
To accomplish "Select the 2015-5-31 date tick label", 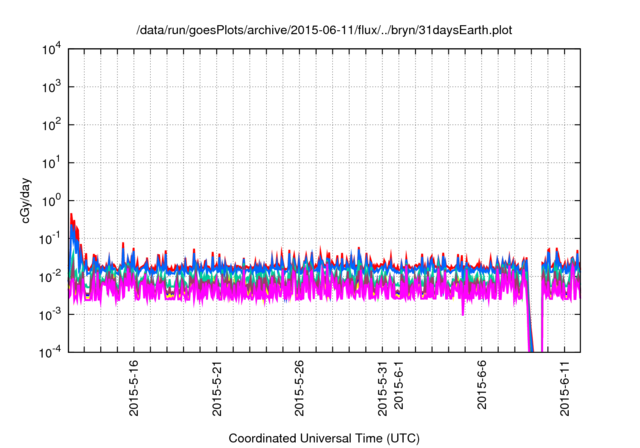I will (382, 389).
